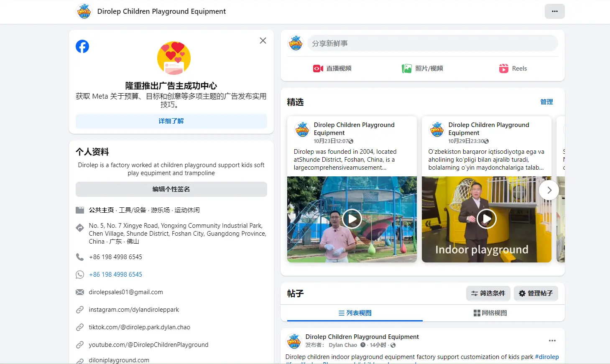Screen dimensions: 610x364
Task: Select the email envelope icon
Action: [x=80, y=292]
